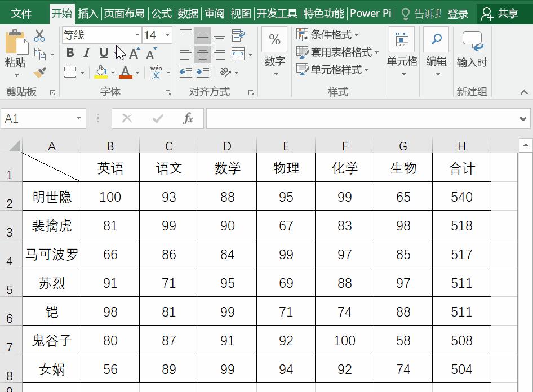Toggle bold formatting

[x=70, y=52]
